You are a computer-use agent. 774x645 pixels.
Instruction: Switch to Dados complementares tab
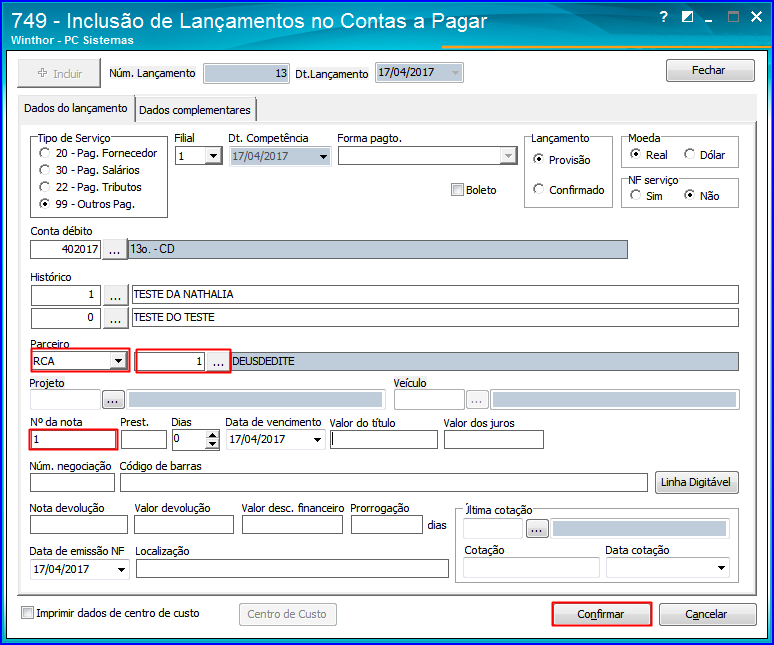pos(195,110)
